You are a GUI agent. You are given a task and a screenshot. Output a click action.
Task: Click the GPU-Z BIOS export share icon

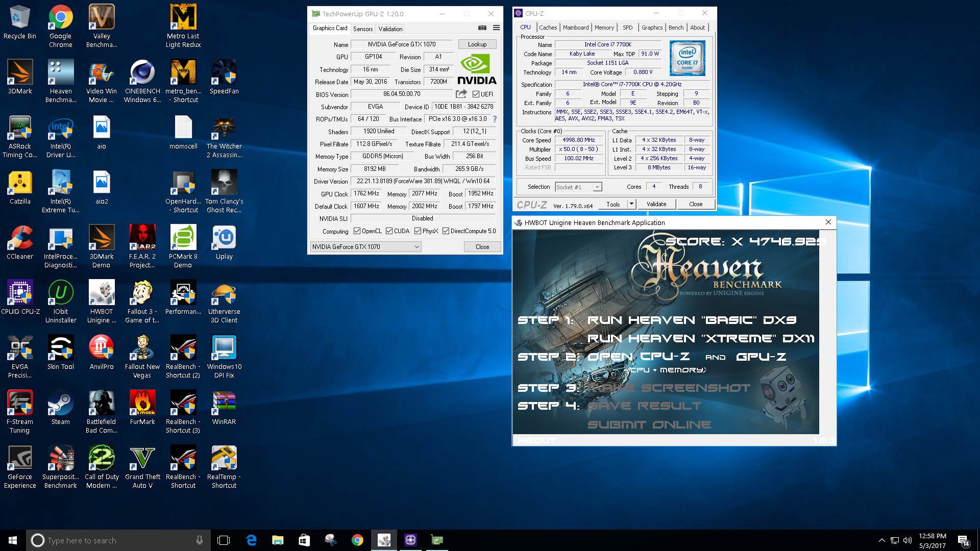point(461,94)
